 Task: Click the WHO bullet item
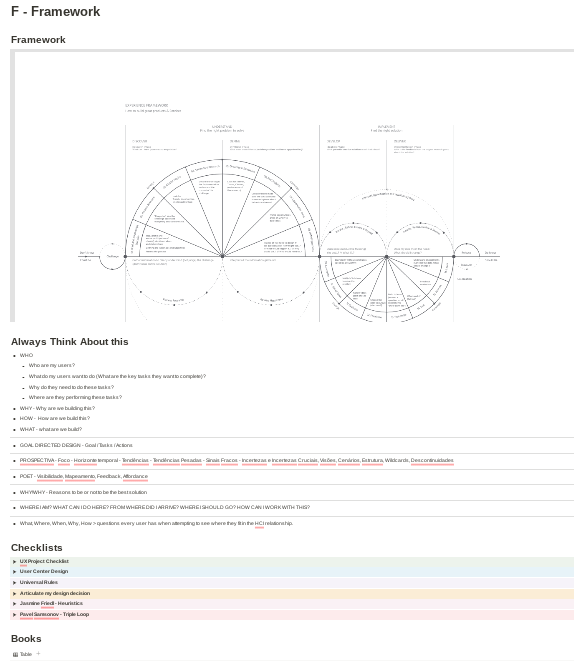[x=26, y=356]
